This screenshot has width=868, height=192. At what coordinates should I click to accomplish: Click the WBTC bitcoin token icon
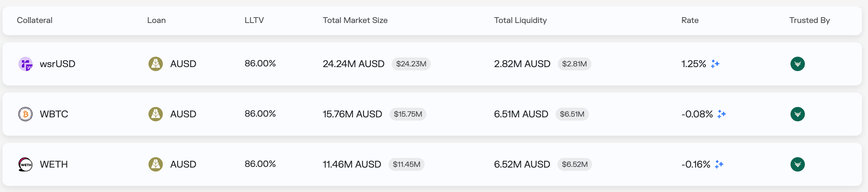pos(25,114)
